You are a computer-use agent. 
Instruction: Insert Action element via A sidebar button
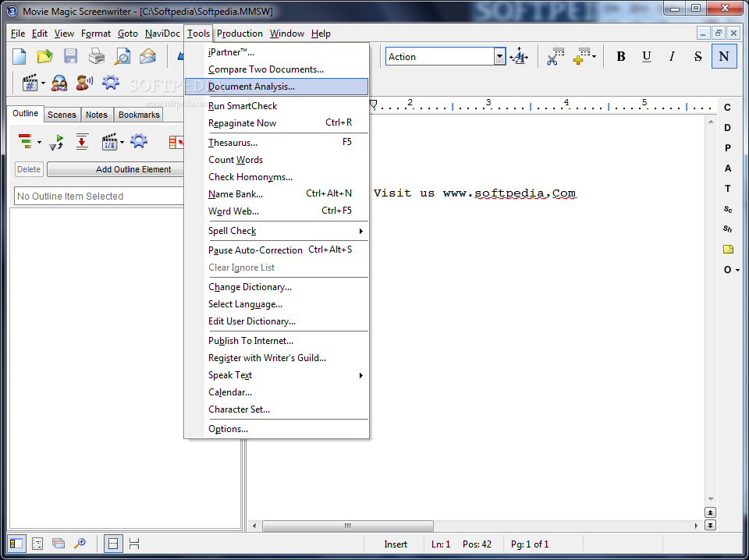coord(727,168)
